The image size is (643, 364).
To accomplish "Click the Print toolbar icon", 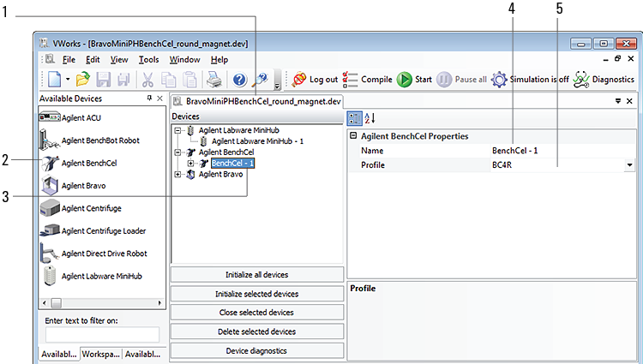I will point(215,80).
